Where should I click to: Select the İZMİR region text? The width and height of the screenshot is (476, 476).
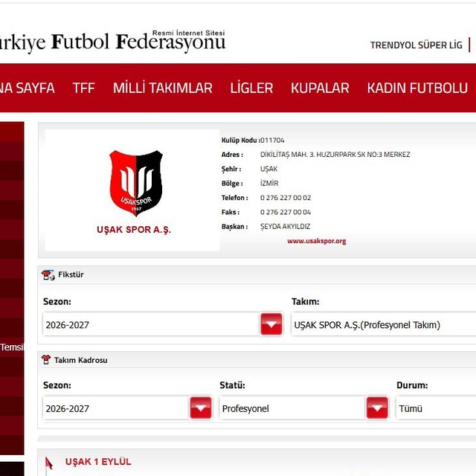click(x=269, y=184)
